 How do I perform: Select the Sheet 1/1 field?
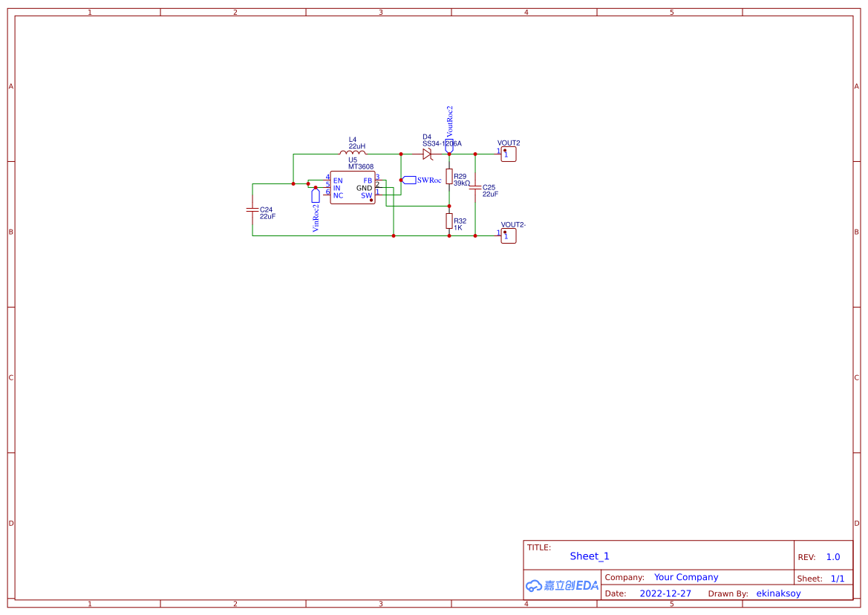[x=838, y=578]
